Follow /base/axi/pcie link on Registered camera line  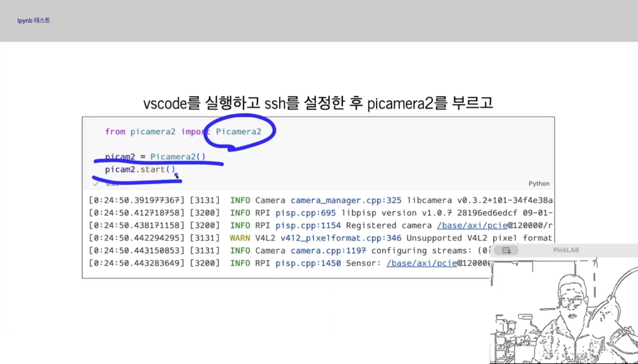coord(472,226)
